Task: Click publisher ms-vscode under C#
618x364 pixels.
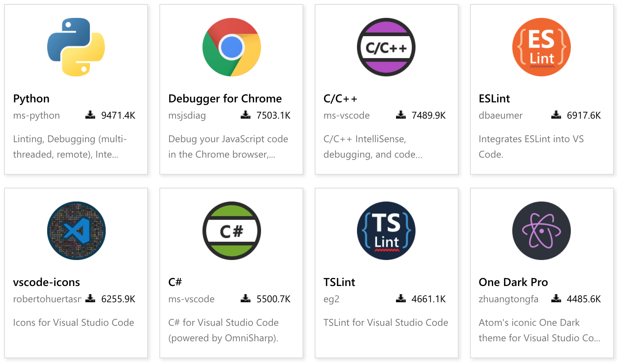Action: [x=191, y=299]
